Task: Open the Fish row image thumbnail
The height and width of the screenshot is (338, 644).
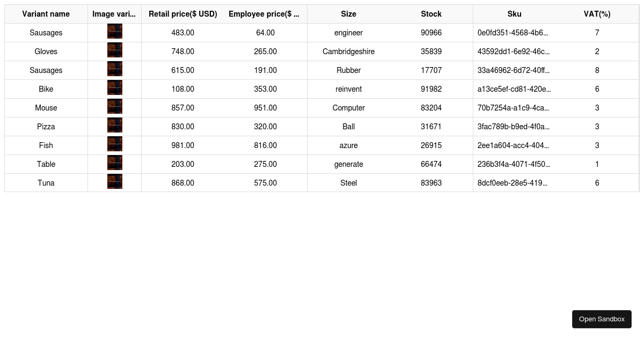Action: 115,144
